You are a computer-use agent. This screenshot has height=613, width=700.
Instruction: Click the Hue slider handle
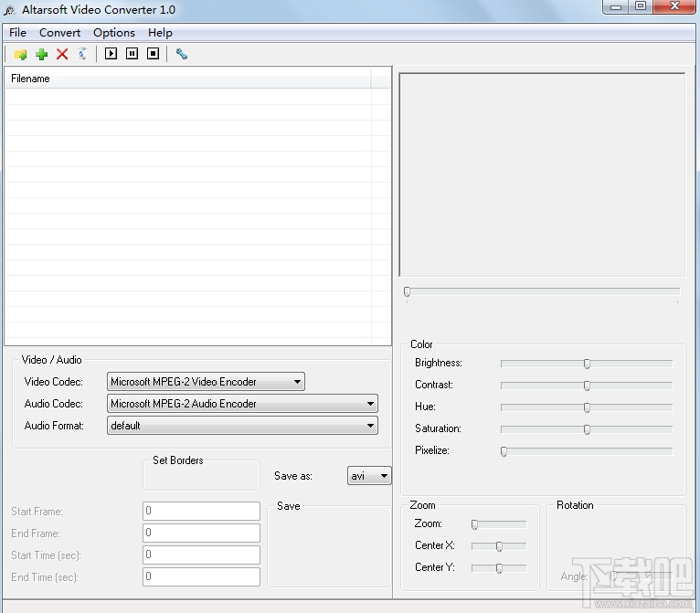pos(587,407)
